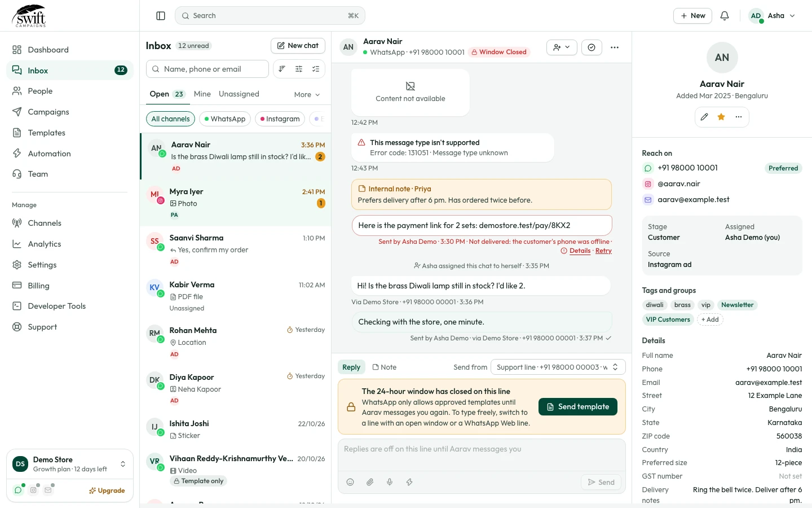Attach a file with paperclip icon
Screen dimensions: 812x508
point(370,482)
